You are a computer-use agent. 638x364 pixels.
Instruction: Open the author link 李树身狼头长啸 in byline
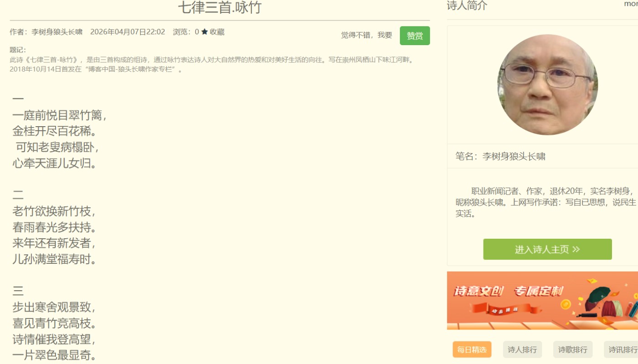coord(57,32)
